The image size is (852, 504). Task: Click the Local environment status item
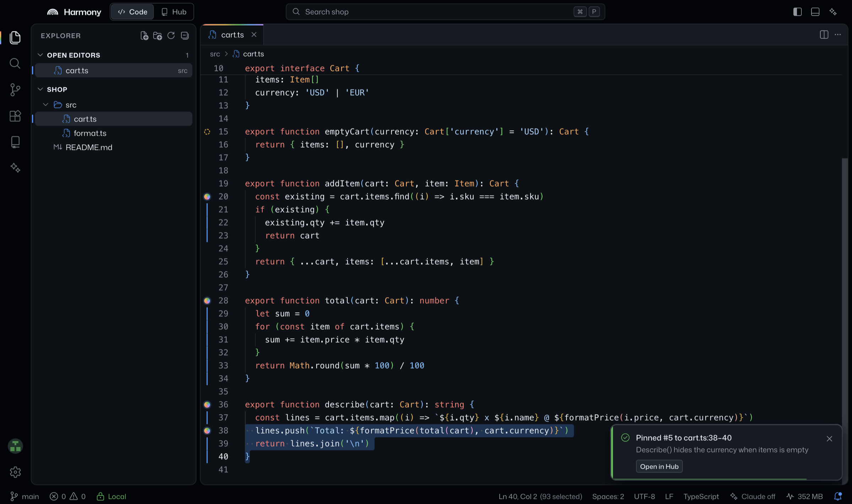click(x=111, y=496)
